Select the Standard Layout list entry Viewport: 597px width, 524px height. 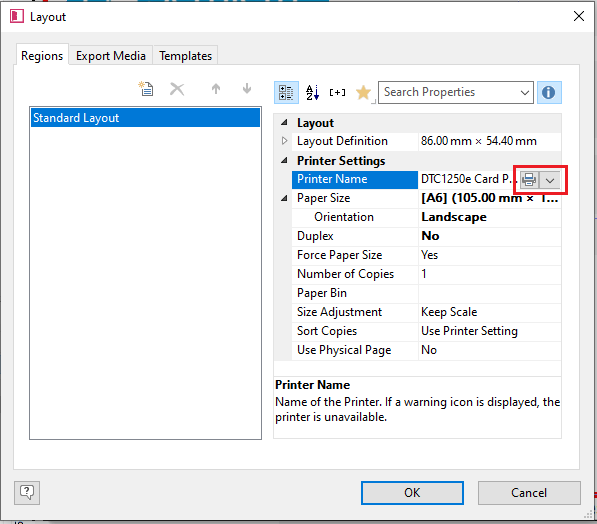(145, 118)
